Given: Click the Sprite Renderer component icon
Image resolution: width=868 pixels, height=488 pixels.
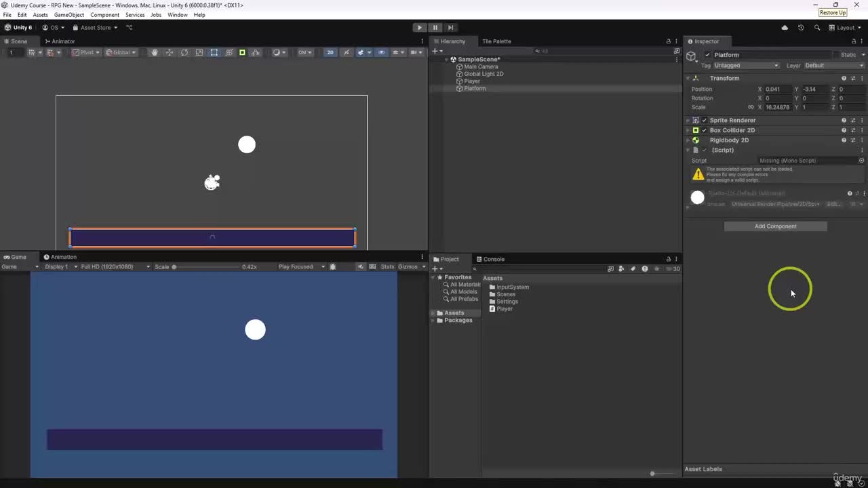Looking at the screenshot, I should point(696,120).
